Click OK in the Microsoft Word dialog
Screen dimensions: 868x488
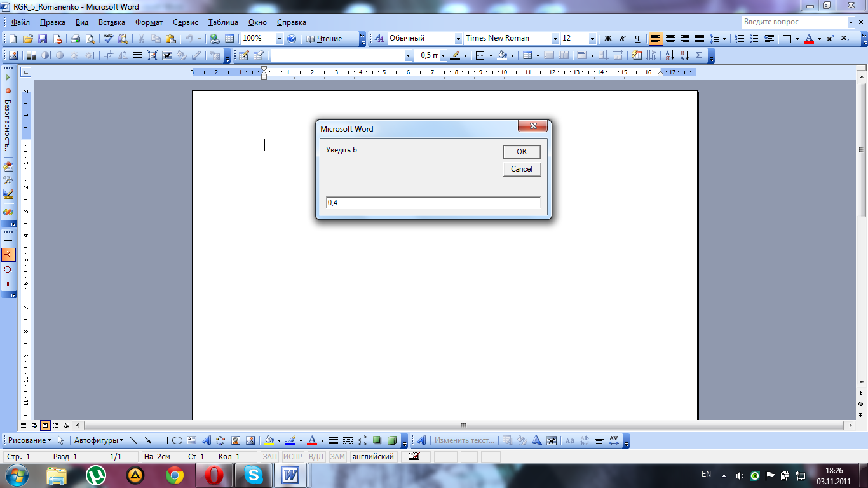[x=522, y=151]
